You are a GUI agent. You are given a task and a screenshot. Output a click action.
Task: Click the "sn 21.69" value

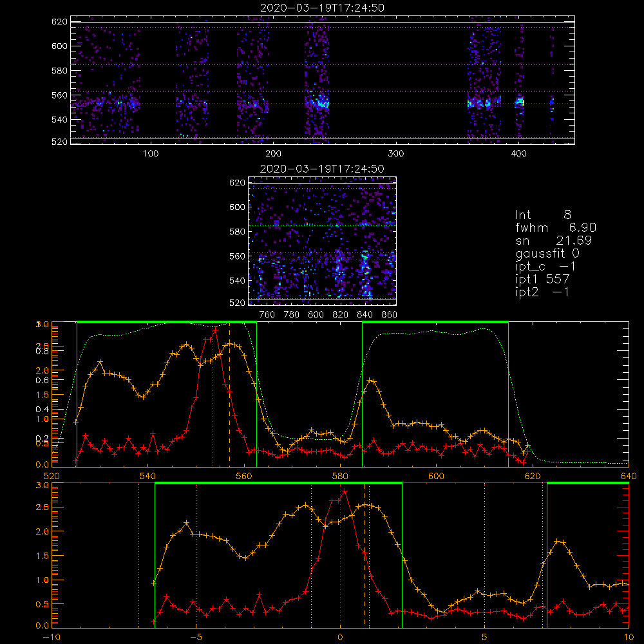click(x=553, y=240)
